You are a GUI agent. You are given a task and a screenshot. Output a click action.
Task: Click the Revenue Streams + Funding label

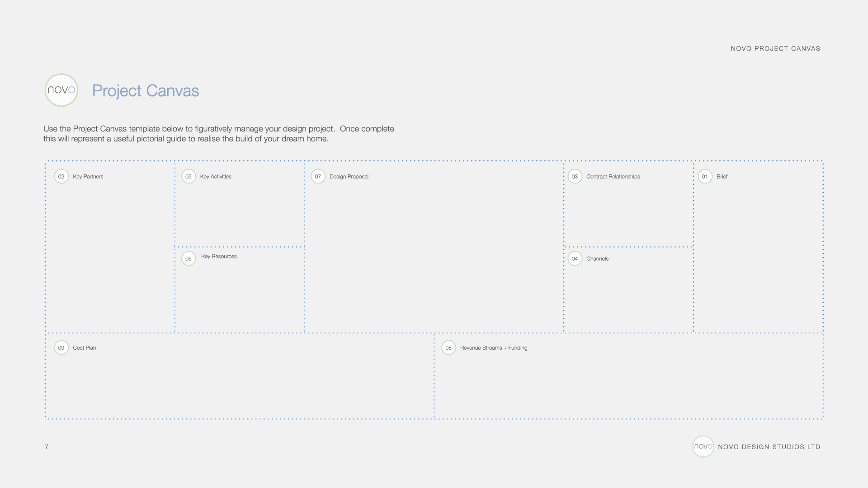(493, 348)
